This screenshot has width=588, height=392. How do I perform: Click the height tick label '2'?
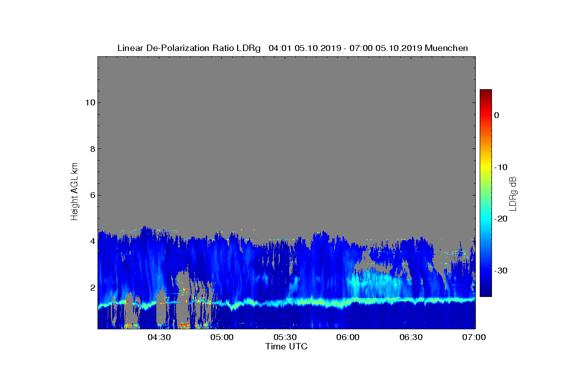coord(92,288)
